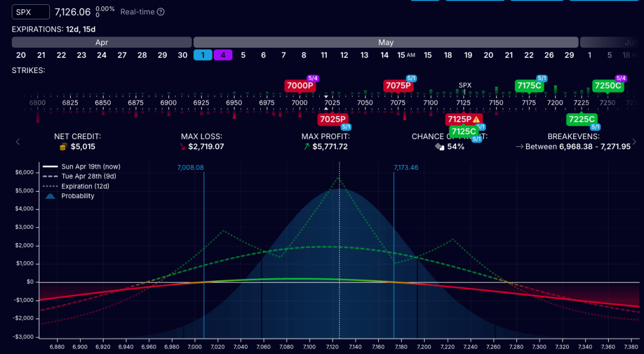Click the left chevron beside Net Credit stats
Screen dimensions: 644x354
(17, 141)
